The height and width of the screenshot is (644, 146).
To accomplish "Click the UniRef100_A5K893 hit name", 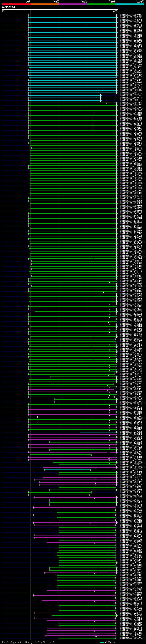I will tap(131, 359).
